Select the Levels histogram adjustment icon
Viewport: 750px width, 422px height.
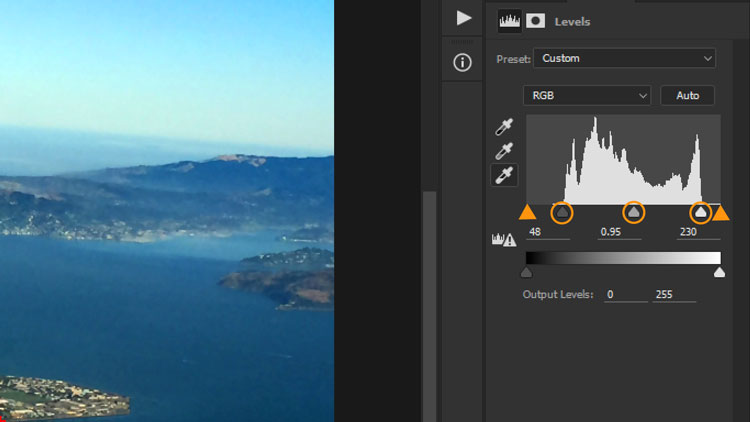(509, 21)
